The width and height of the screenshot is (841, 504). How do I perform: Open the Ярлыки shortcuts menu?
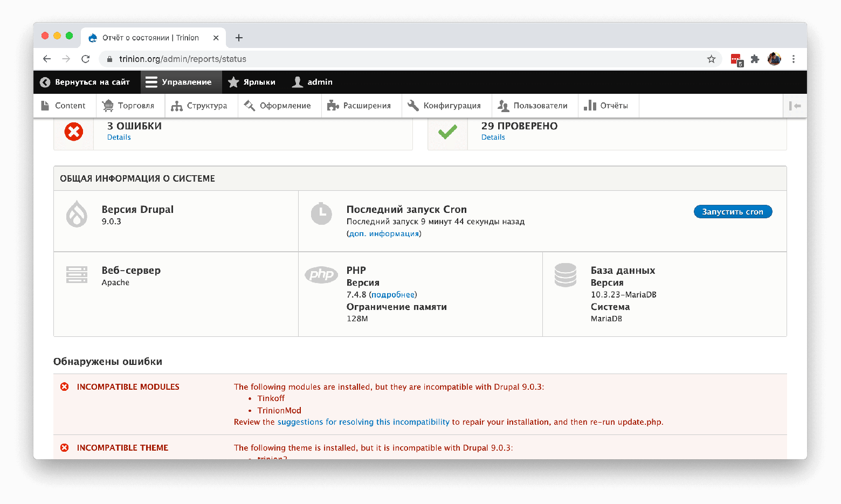(252, 82)
